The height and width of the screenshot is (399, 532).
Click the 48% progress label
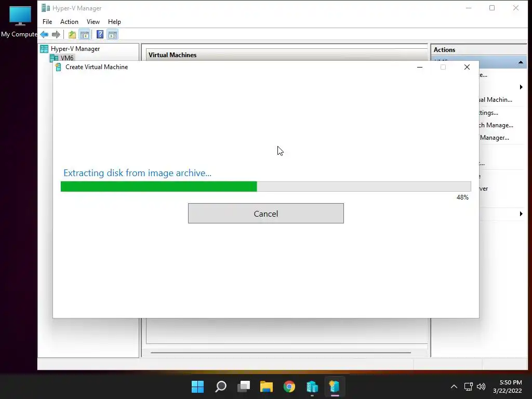[x=462, y=197]
